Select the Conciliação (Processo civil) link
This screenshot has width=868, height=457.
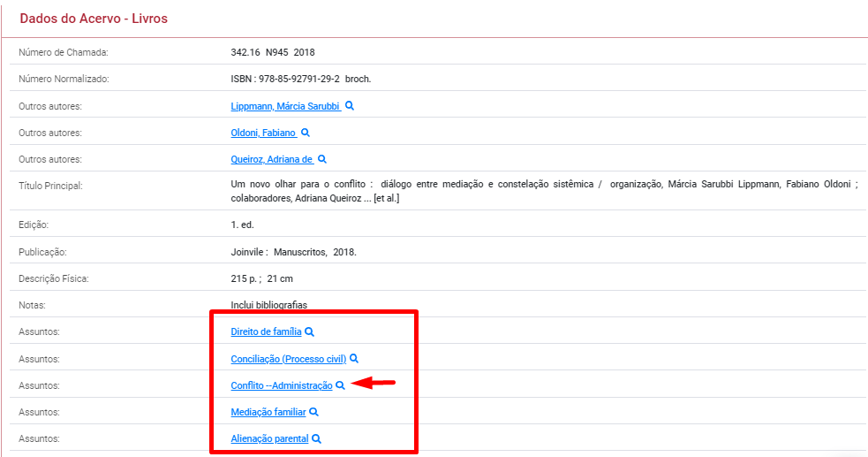click(x=288, y=359)
